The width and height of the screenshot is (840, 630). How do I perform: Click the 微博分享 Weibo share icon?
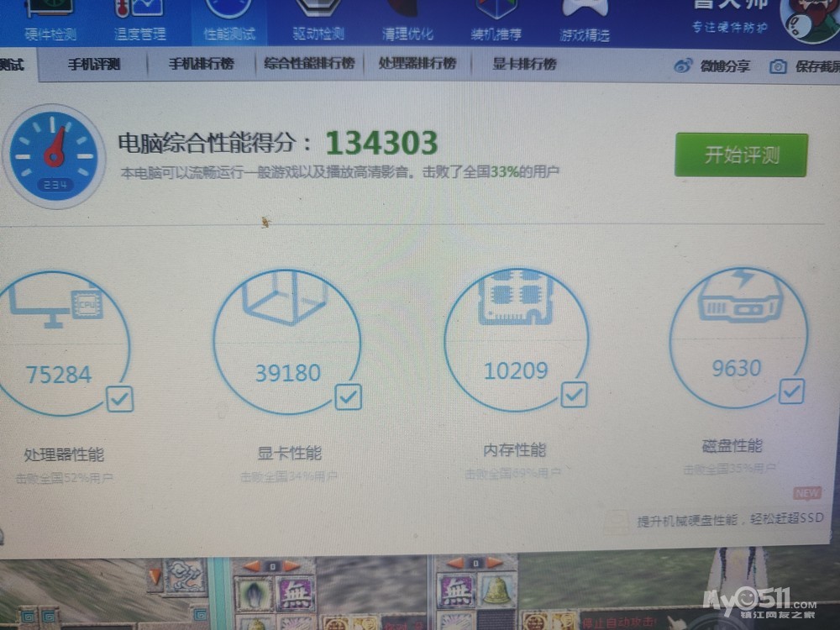click(684, 66)
